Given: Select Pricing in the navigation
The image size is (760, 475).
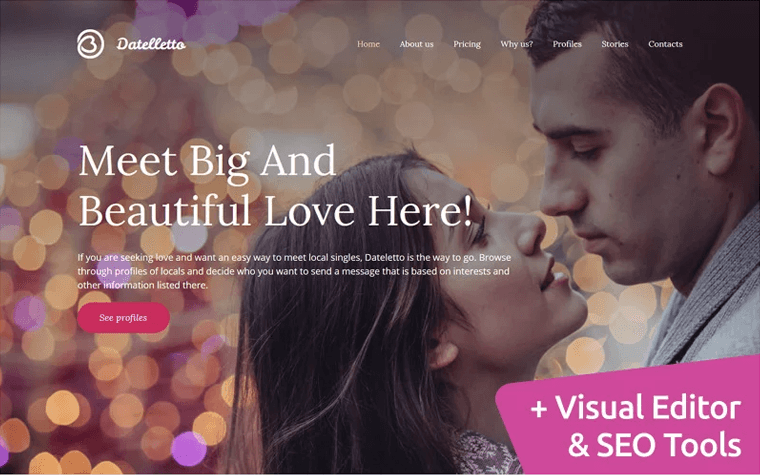Looking at the screenshot, I should (467, 44).
